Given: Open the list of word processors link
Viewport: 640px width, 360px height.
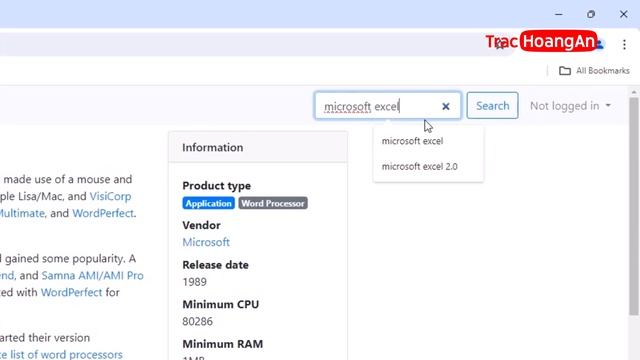Looking at the screenshot, I should (61, 354).
